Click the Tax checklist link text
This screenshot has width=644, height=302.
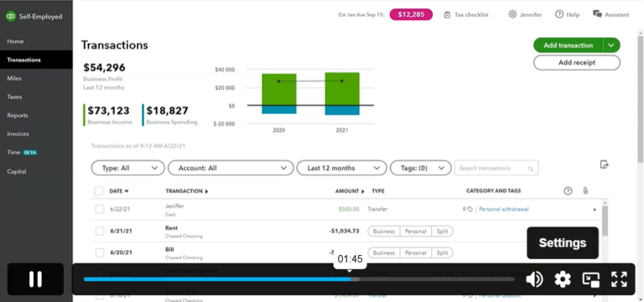[471, 15]
